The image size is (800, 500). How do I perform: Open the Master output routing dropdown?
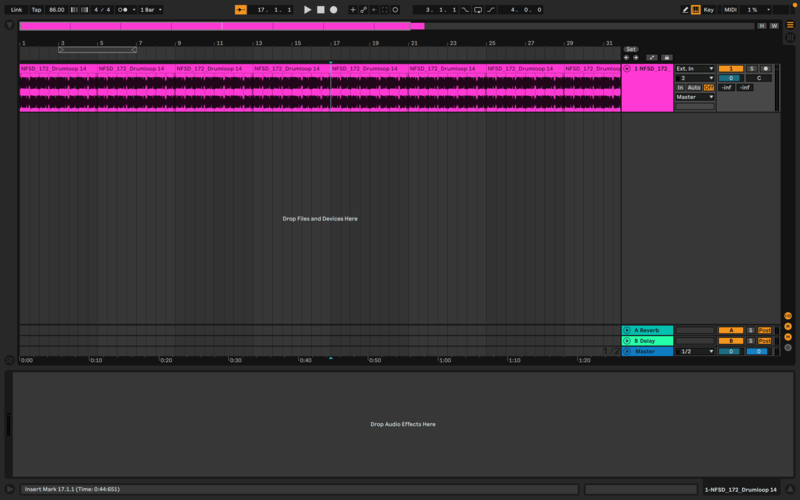tap(695, 97)
